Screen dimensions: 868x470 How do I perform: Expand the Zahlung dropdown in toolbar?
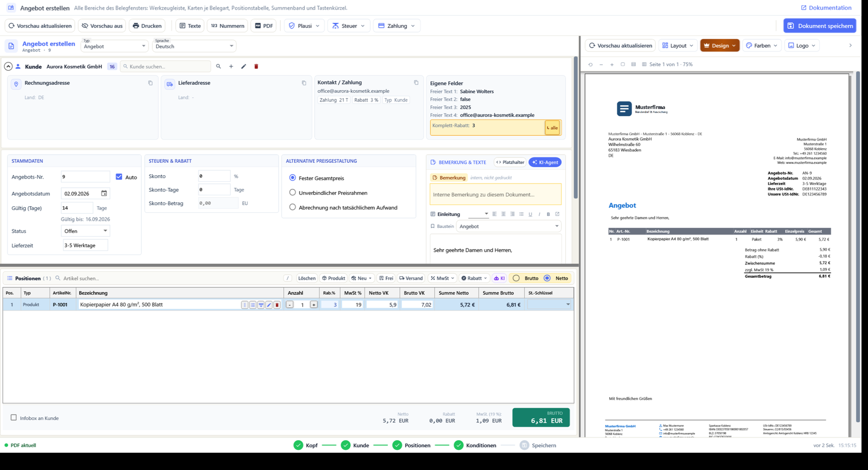[x=397, y=26]
